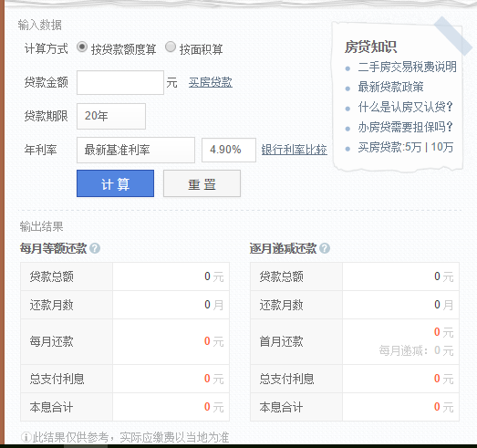The width and height of the screenshot is (477, 448).
Task: Open the 买房贷款 link
Action: click(x=210, y=82)
